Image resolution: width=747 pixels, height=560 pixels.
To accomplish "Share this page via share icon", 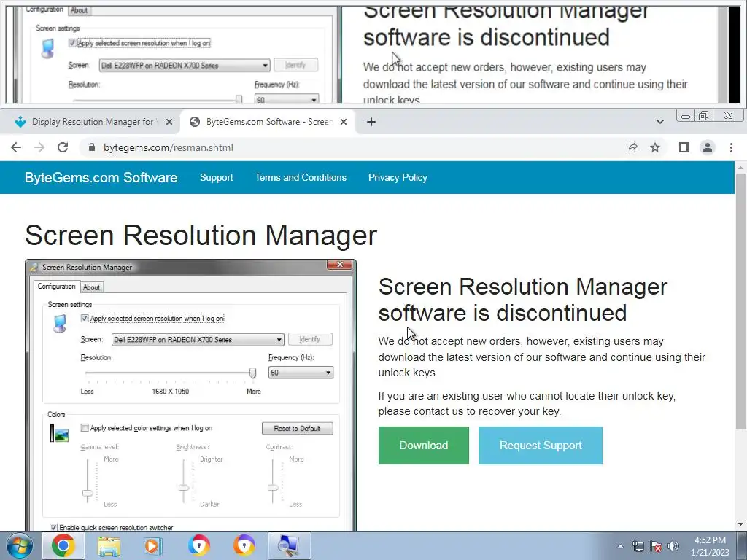I will point(632,147).
